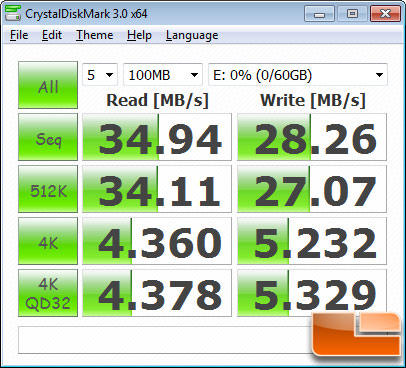
Task: Maximize the CrystalDiskMark window
Action: coord(352,14)
